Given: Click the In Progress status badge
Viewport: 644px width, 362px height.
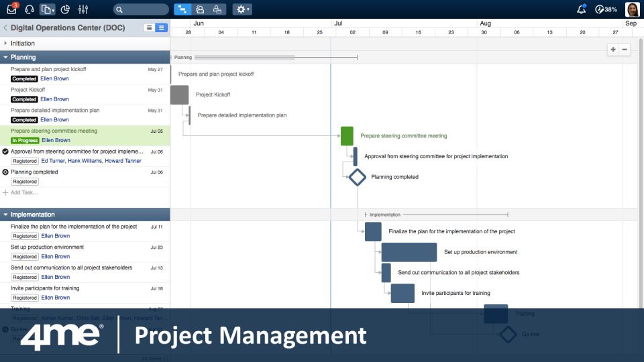Looking at the screenshot, I should pyautogui.click(x=25, y=140).
